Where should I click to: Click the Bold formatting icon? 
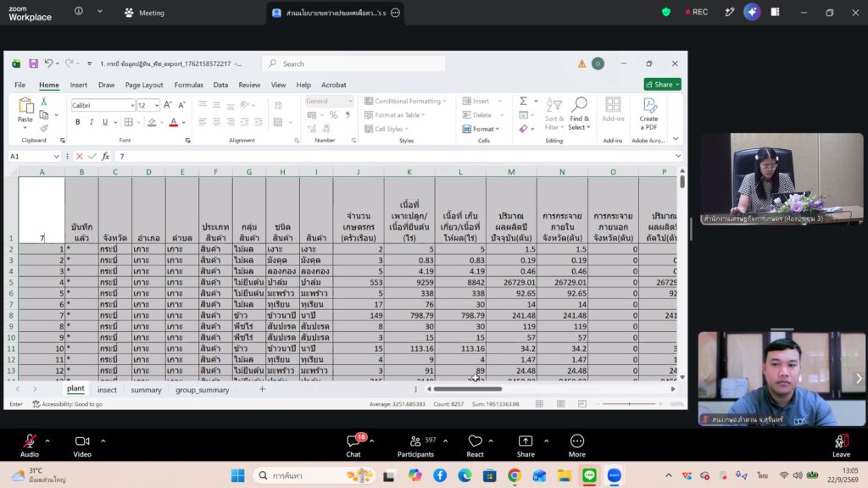pyautogui.click(x=77, y=122)
